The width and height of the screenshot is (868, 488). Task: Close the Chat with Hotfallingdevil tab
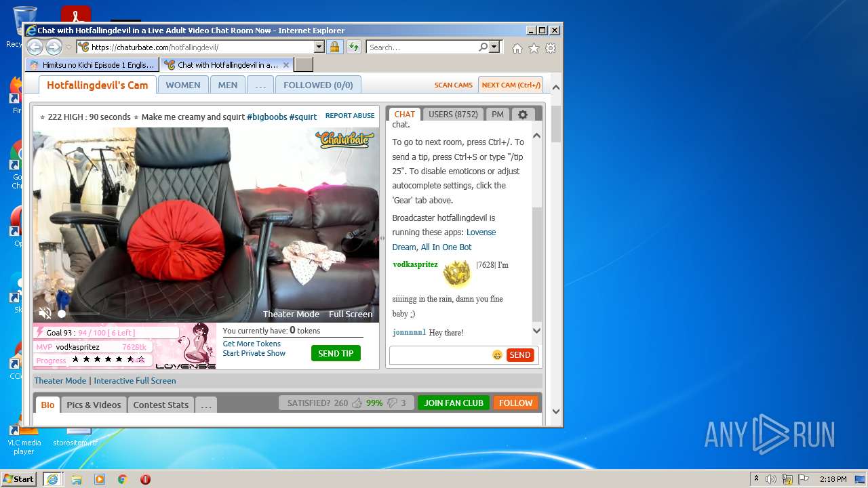coord(286,65)
